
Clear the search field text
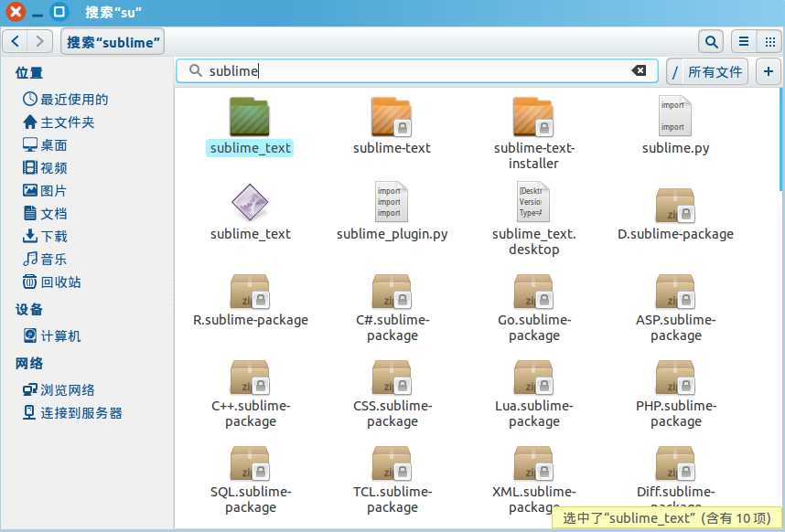click(639, 70)
